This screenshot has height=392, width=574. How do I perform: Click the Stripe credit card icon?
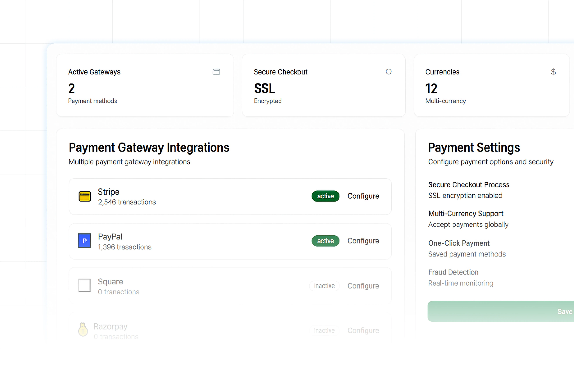coord(85,196)
